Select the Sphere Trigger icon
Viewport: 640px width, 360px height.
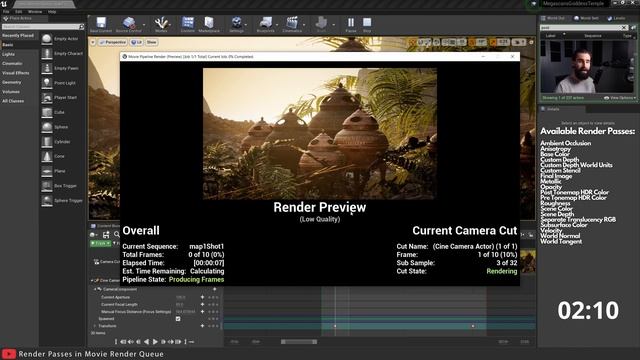47,200
